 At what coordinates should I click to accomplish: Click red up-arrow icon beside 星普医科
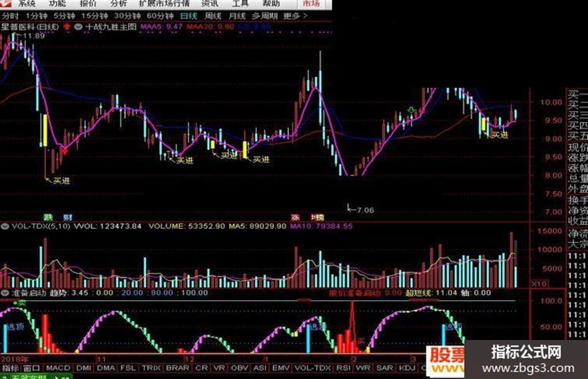(x=67, y=27)
